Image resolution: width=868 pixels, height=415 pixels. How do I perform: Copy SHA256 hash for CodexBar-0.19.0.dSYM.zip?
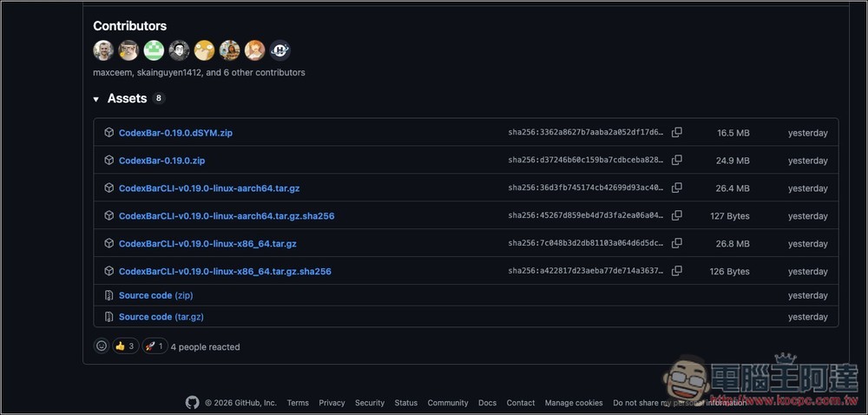tap(677, 133)
